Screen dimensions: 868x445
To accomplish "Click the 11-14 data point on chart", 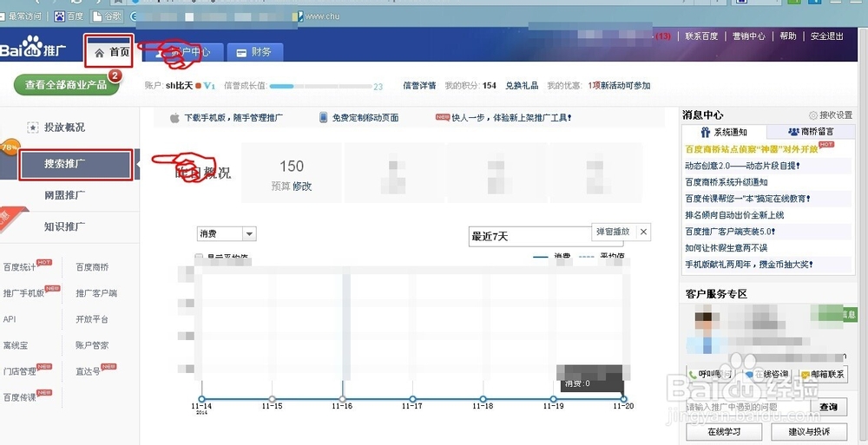I will pyautogui.click(x=201, y=398).
